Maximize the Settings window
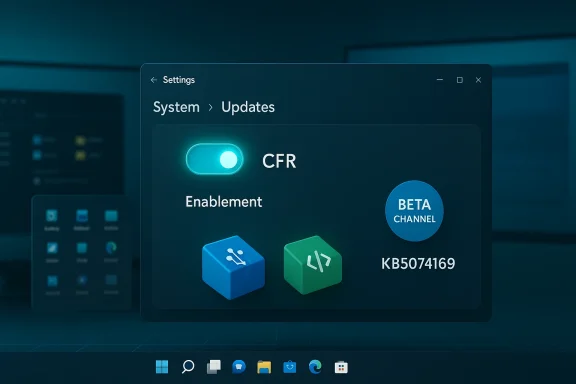Image resolution: width=576 pixels, height=384 pixels. (x=460, y=80)
